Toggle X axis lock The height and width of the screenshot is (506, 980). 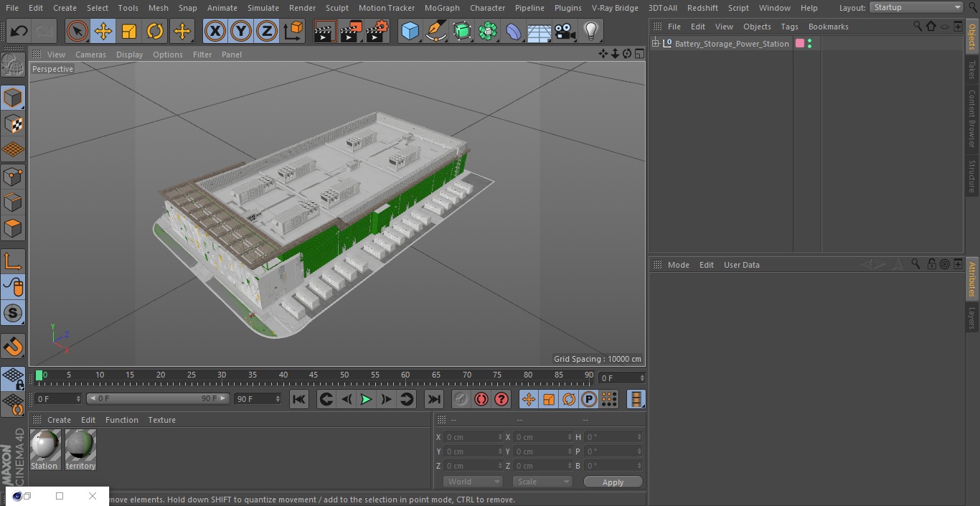tap(215, 32)
